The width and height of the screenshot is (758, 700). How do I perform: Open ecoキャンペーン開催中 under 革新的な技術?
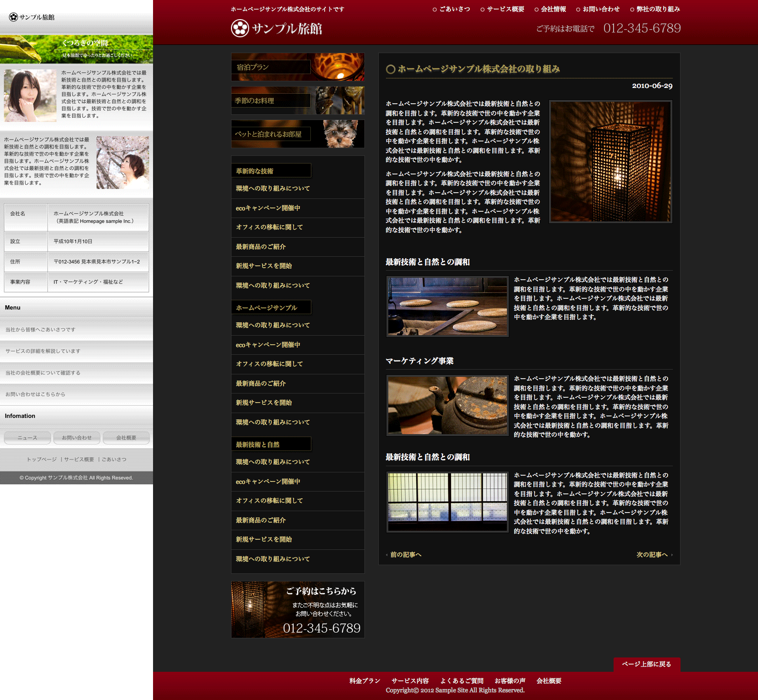click(268, 208)
